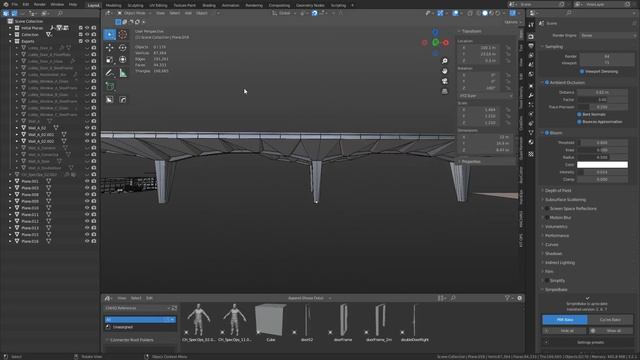Click the red X axis gizmo ball
The width and height of the screenshot is (640, 360).
pyautogui.click(x=445, y=42)
